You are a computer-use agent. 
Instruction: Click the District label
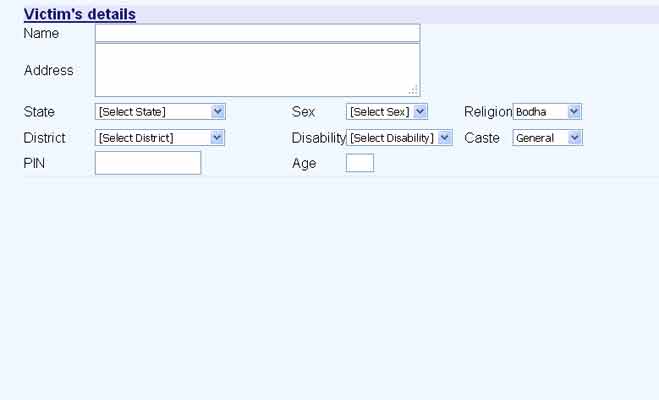(x=44, y=137)
